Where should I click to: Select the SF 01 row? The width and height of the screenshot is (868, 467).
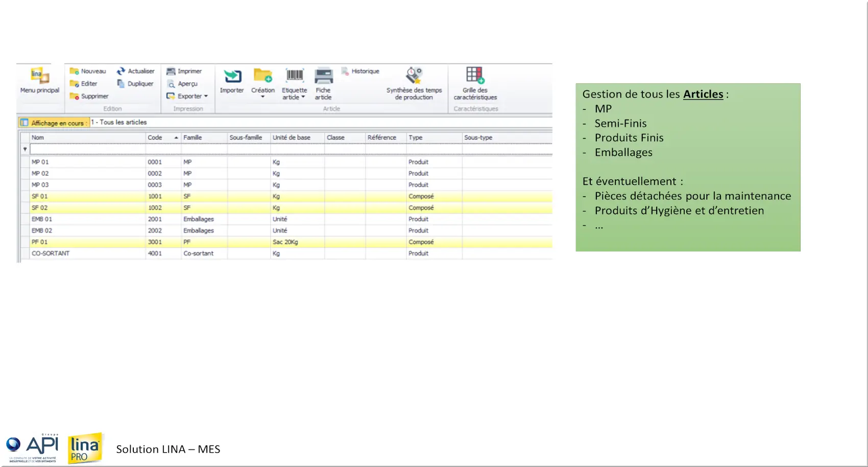click(x=286, y=196)
